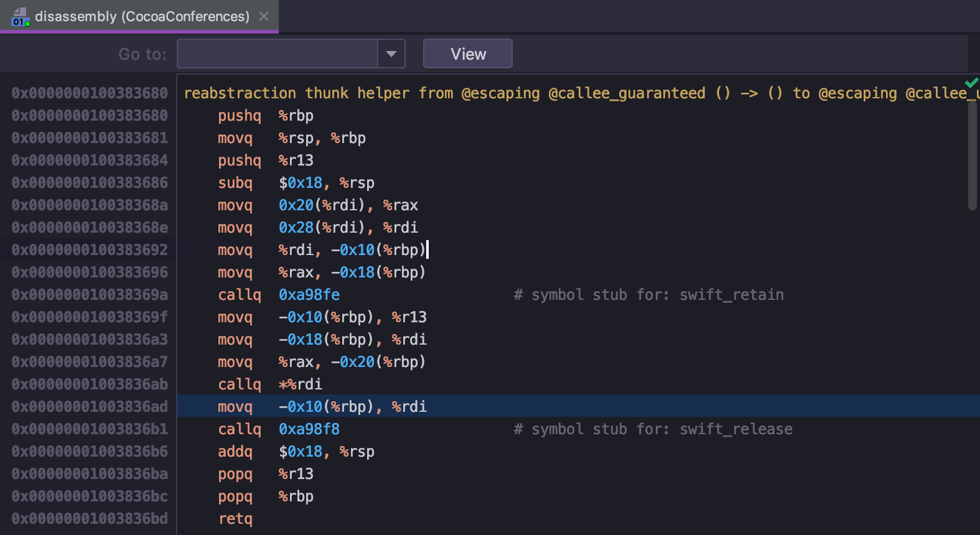Screen dimensions: 980x535
Task: Click the disassembly file icon in tab
Action: (20, 17)
